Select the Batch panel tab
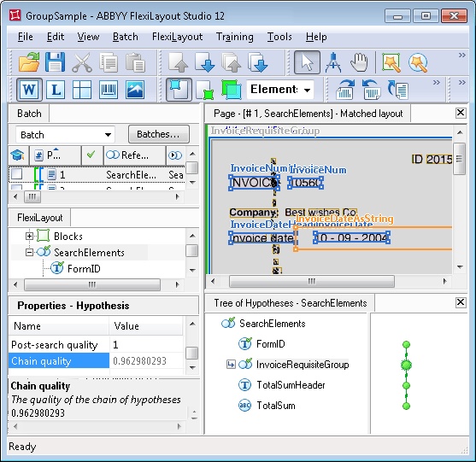476x462 pixels. pyautogui.click(x=29, y=114)
